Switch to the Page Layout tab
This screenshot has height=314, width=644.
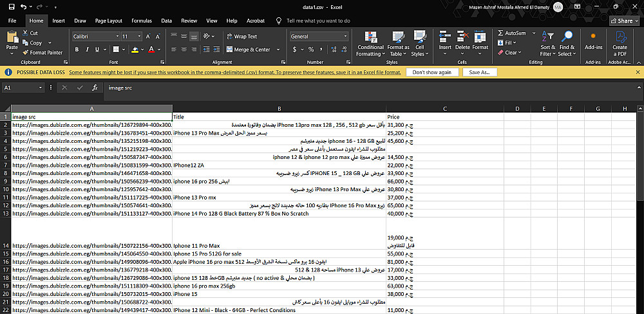point(108,21)
